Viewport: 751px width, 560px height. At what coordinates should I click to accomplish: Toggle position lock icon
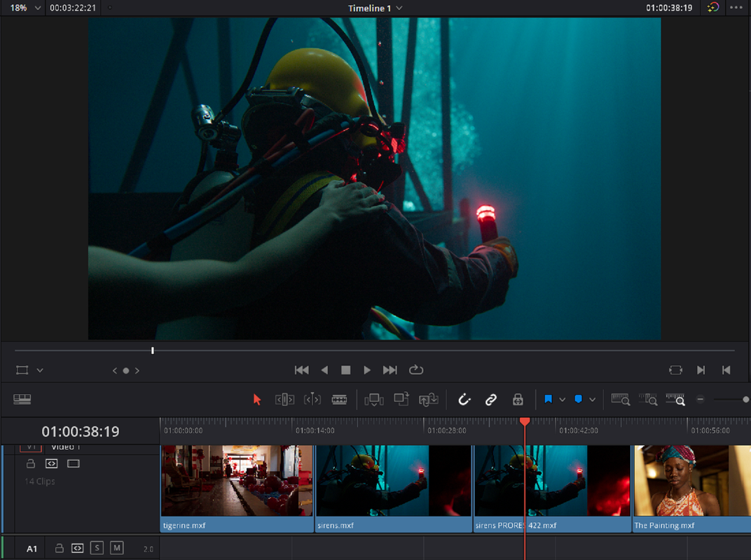pyautogui.click(x=518, y=400)
